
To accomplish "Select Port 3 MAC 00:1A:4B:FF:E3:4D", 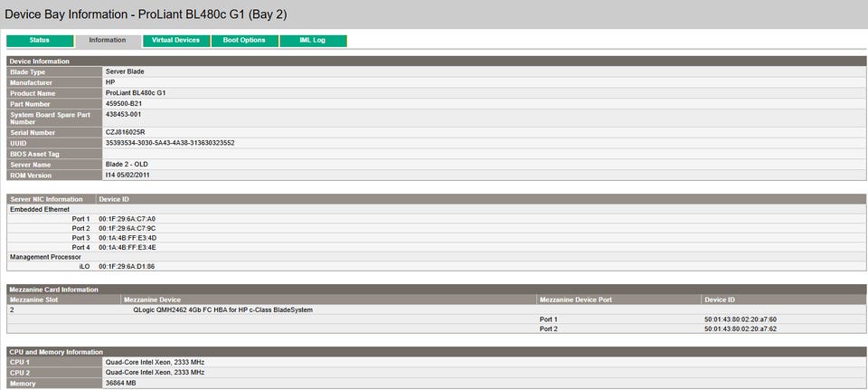I will coord(127,238).
